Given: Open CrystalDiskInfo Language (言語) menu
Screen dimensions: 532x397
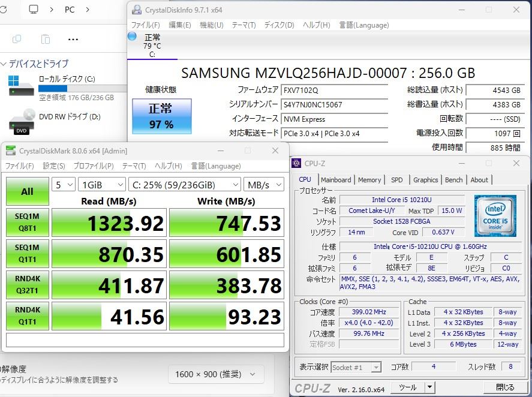Looking at the screenshot, I should click(364, 25).
